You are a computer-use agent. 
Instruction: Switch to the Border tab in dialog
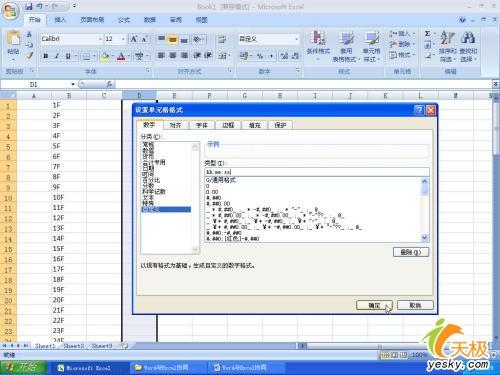pyautogui.click(x=228, y=125)
